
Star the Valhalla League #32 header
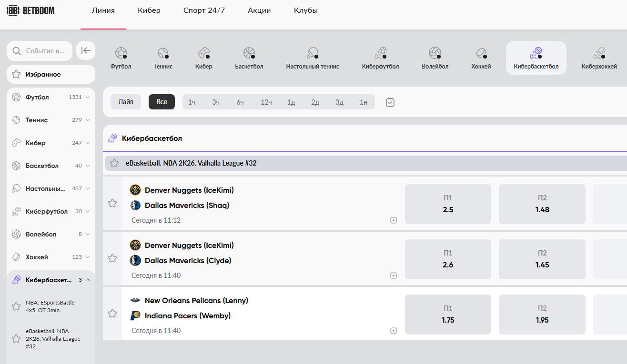[x=114, y=163]
